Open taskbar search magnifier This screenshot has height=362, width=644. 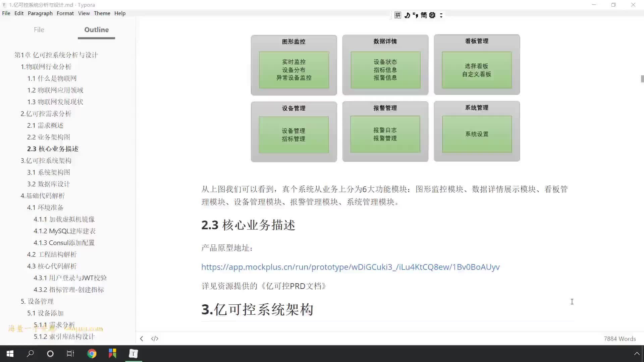click(x=30, y=354)
